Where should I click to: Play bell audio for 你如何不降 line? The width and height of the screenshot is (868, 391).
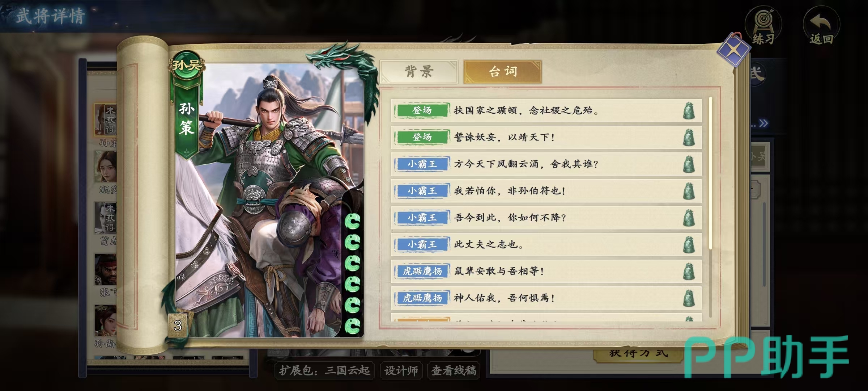coord(689,218)
